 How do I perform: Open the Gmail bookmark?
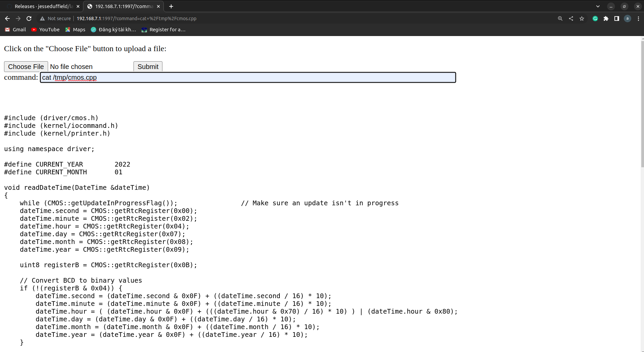(x=15, y=30)
